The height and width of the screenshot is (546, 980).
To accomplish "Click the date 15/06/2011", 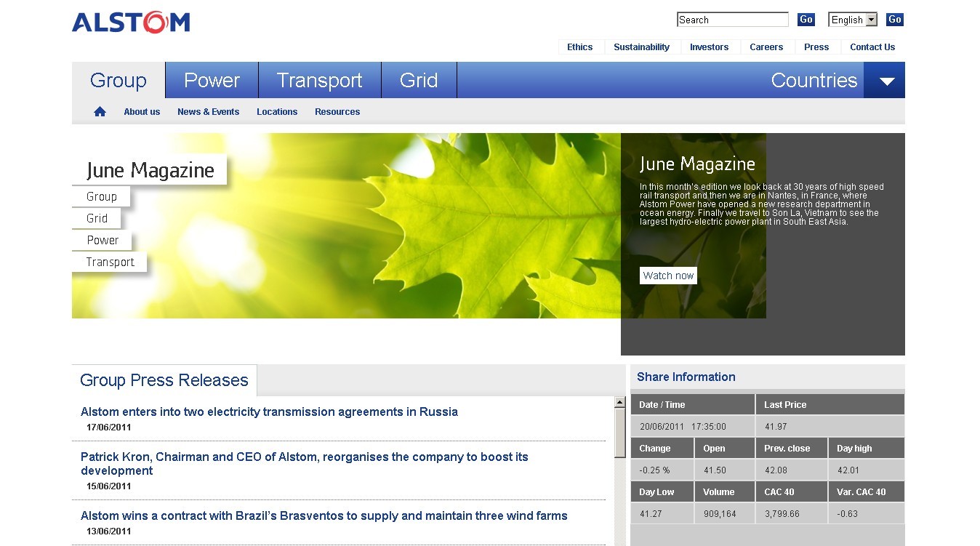I will (109, 486).
